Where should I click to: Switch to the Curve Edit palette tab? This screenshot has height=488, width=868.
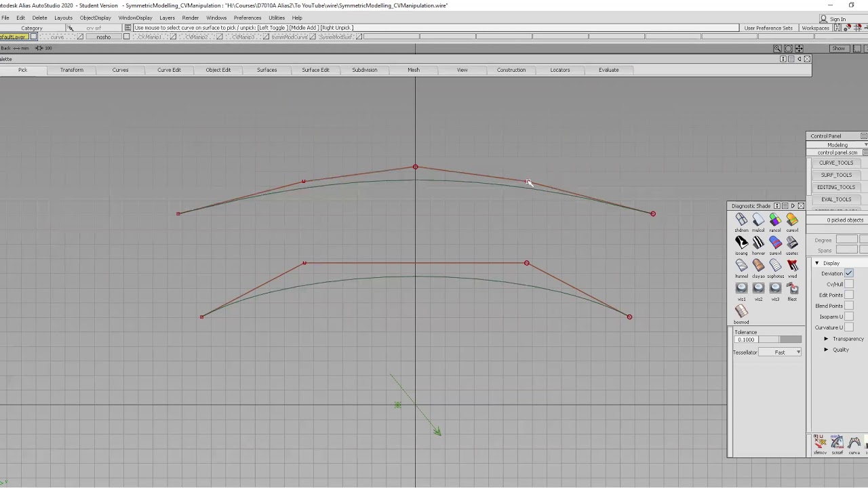[169, 70]
